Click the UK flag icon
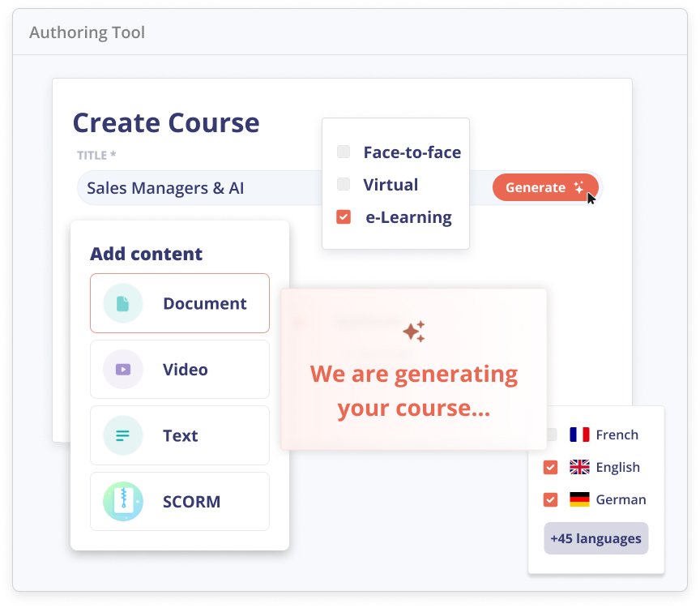The width and height of the screenshot is (700, 608). tap(579, 467)
